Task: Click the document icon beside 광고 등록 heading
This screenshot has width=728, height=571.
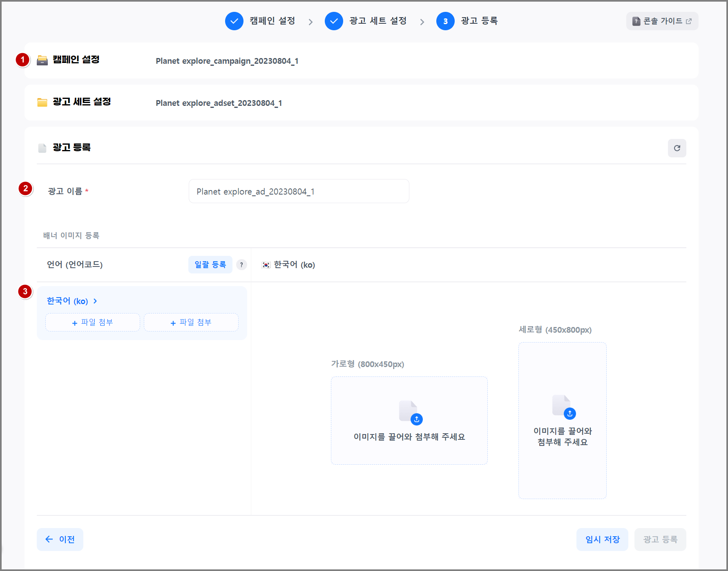Action: [x=42, y=148]
